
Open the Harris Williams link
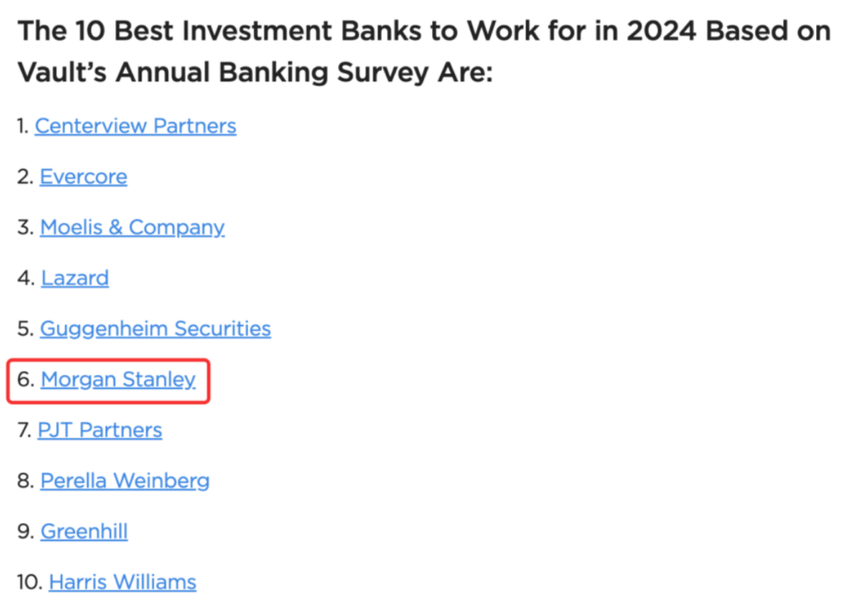tap(122, 582)
